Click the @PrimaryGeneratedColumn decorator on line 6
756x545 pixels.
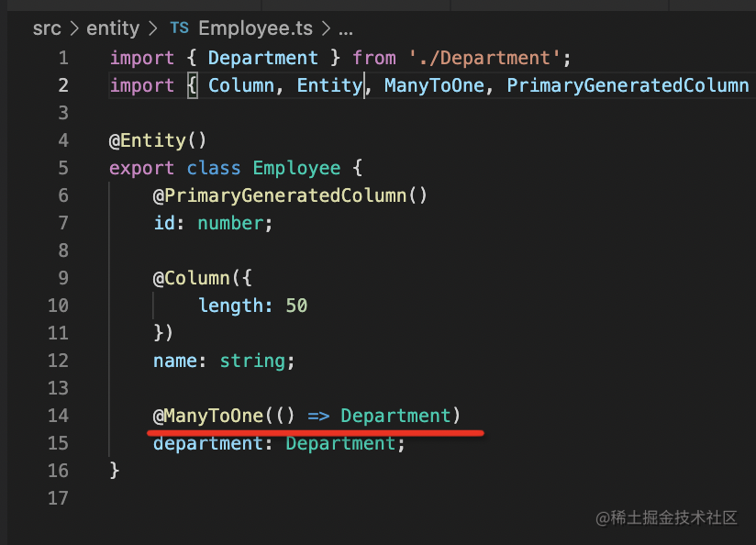point(290,195)
